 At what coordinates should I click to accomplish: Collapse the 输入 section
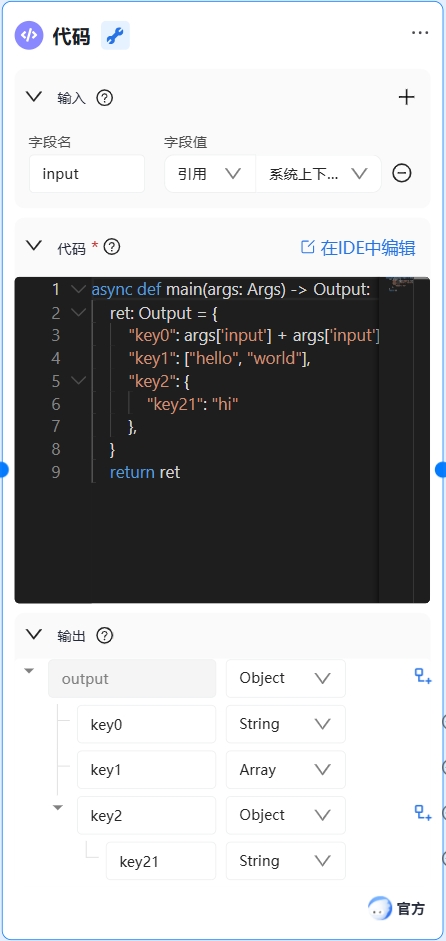[34, 97]
